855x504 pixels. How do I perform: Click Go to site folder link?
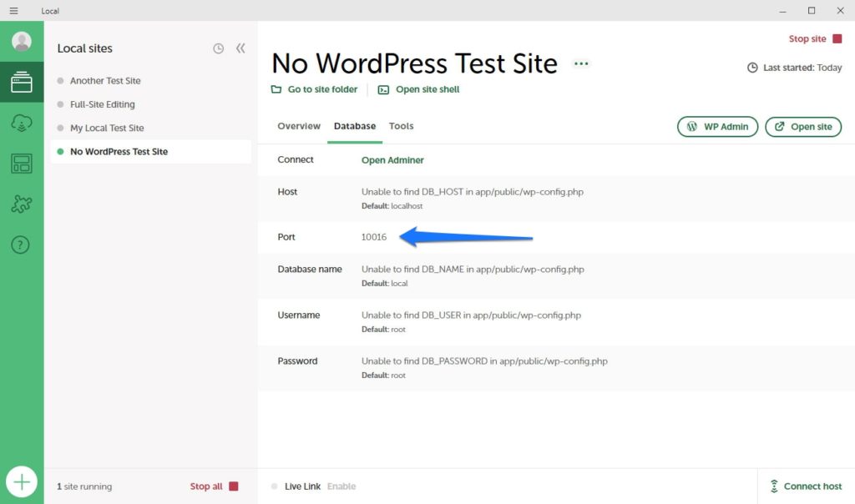(322, 89)
